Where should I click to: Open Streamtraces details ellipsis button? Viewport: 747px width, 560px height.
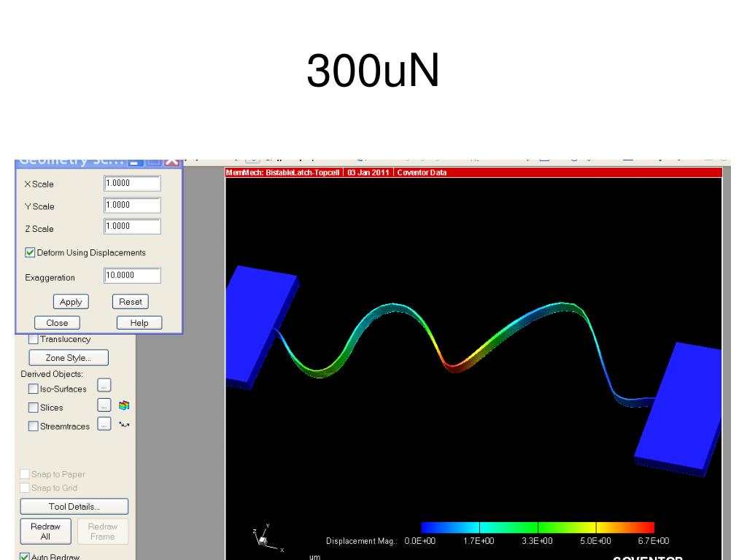104,424
